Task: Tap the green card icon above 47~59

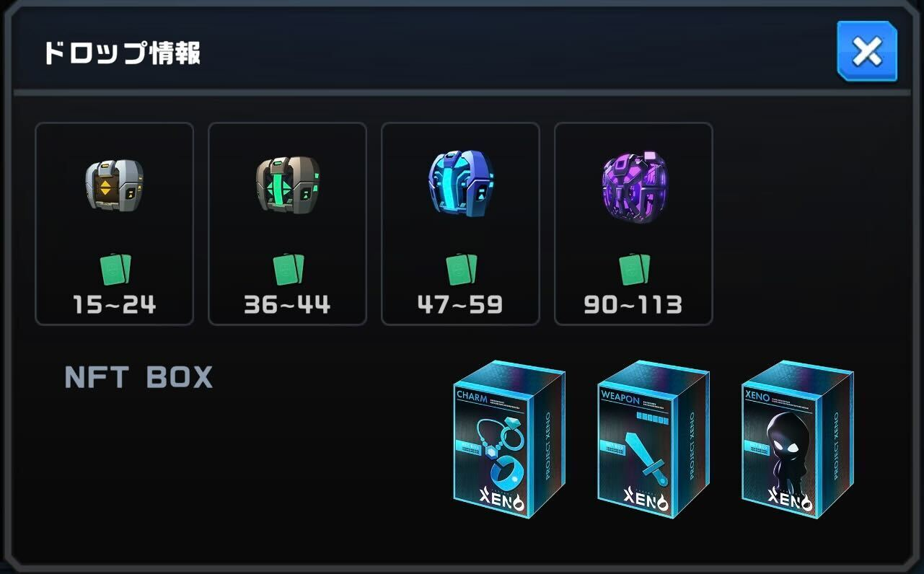Action: pos(461,270)
